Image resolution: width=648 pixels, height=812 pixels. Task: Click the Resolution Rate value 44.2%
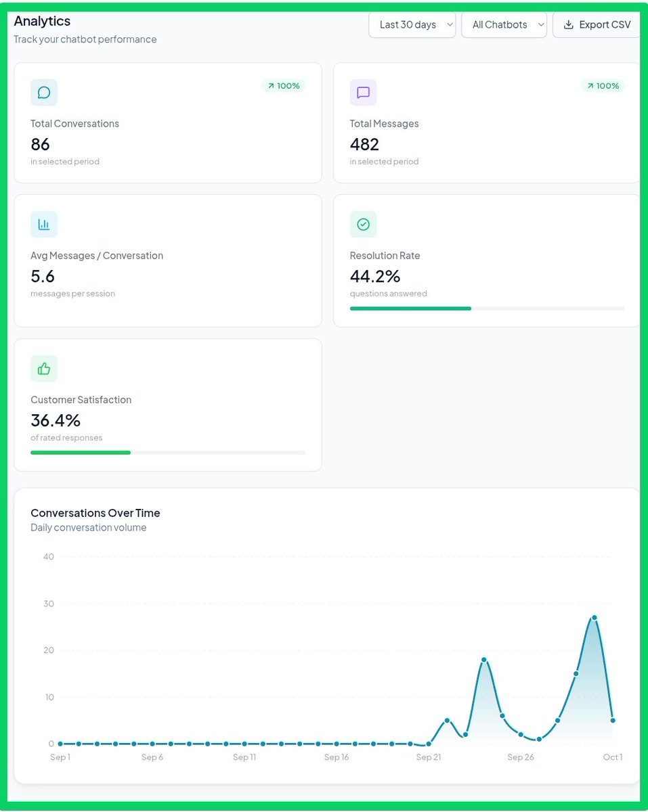click(x=375, y=276)
